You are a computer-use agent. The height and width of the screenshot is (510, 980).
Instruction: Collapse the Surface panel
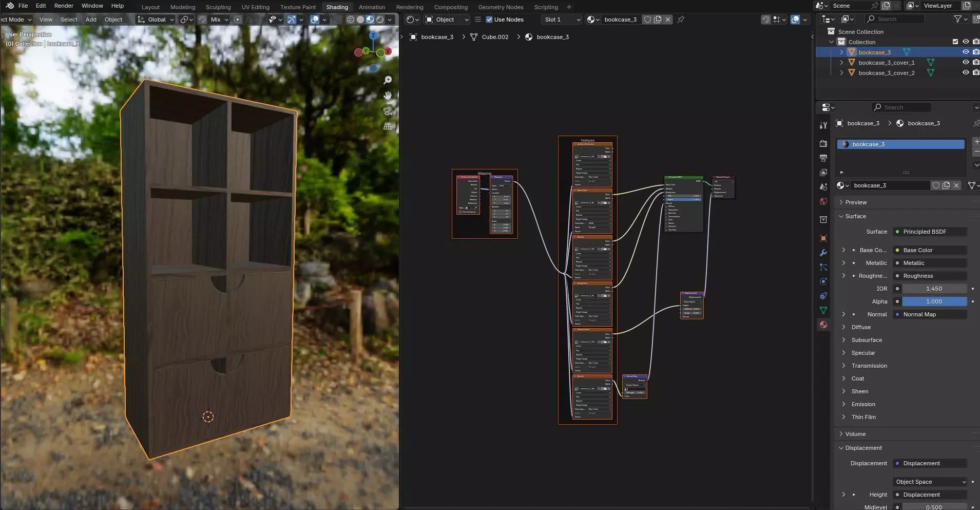click(855, 216)
